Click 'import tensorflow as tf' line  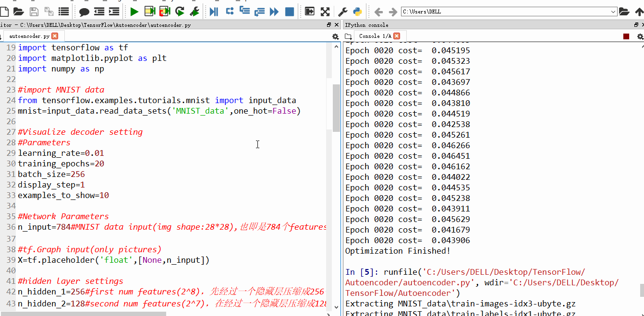pos(73,47)
